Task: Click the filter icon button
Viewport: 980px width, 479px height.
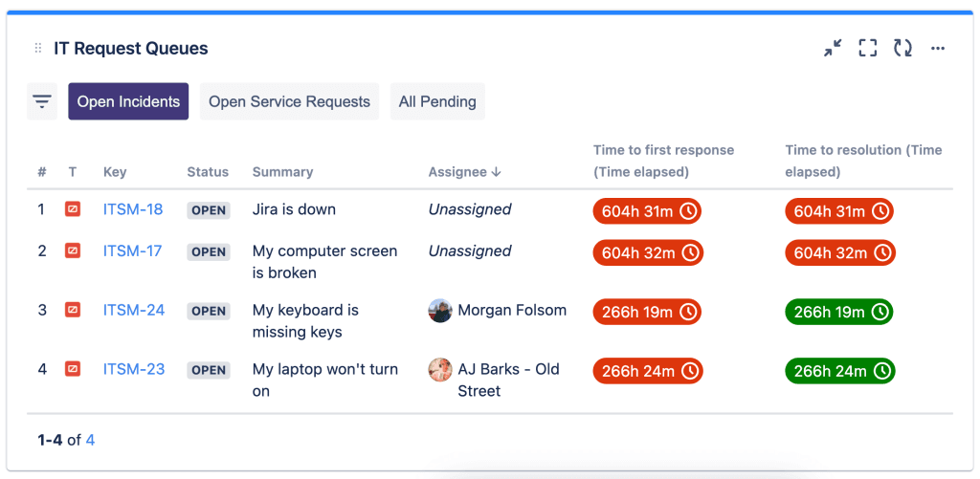Action: [x=42, y=101]
